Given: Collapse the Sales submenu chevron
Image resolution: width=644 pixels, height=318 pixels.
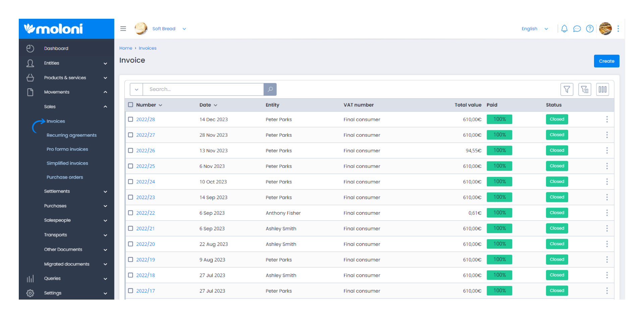Looking at the screenshot, I should (x=105, y=107).
